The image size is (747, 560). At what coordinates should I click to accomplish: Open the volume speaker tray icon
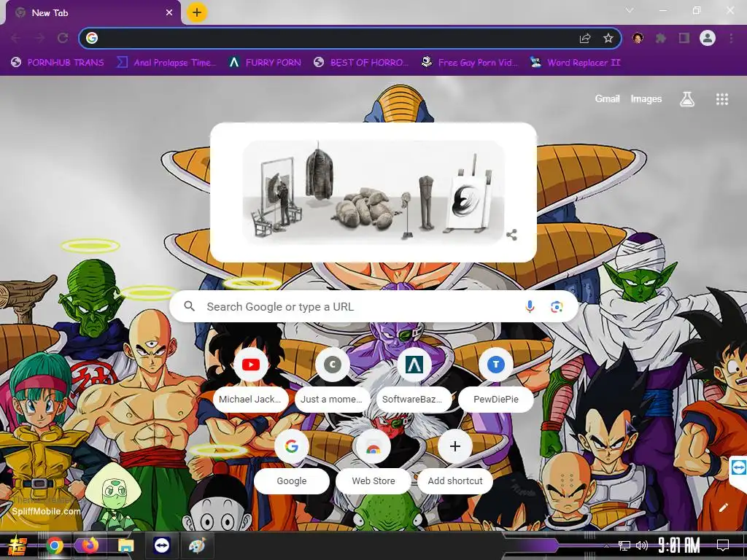[x=642, y=545]
